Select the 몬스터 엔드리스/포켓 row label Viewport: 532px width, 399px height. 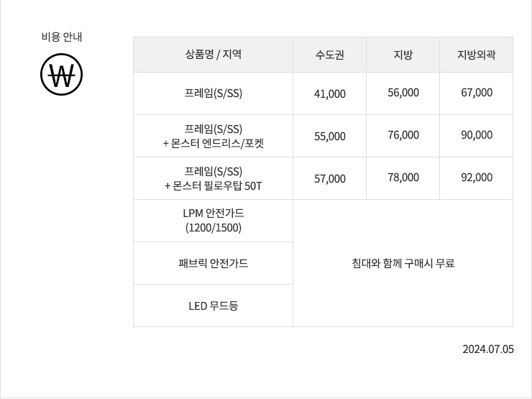click(213, 136)
